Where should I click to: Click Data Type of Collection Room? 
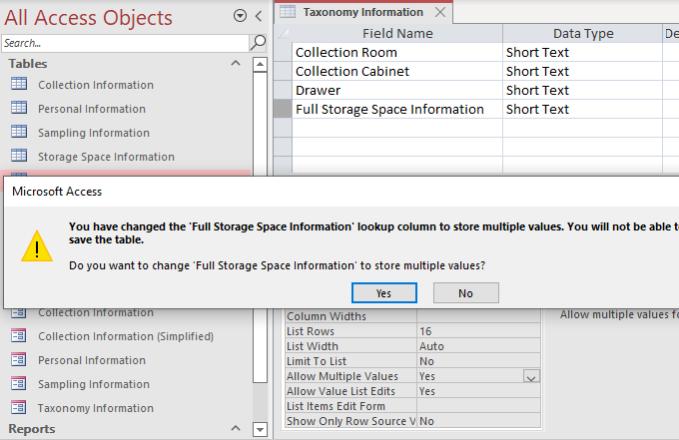point(582,52)
